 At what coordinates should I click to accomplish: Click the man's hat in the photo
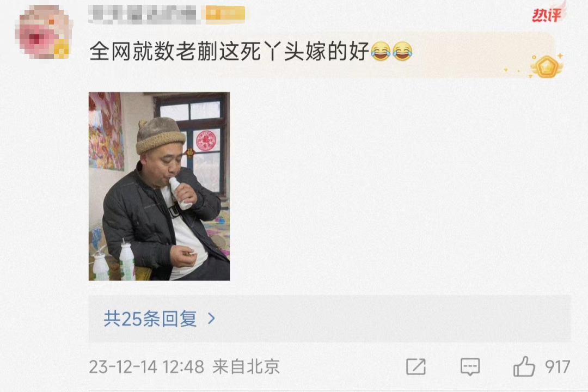(x=160, y=135)
